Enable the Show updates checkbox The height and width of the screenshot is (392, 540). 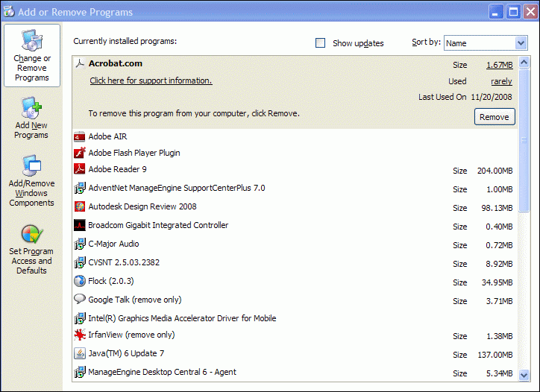321,43
